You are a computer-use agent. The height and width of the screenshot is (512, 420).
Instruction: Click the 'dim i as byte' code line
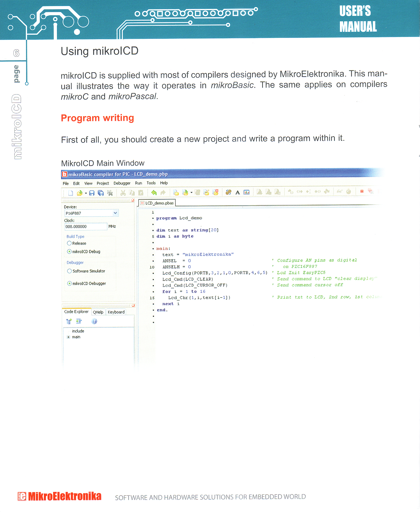tap(175, 236)
